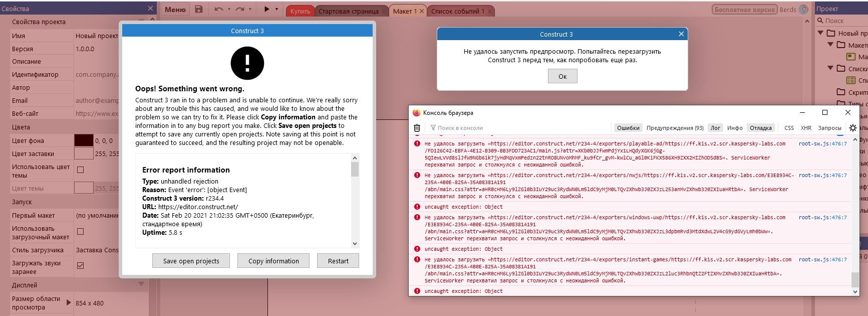Click Copy information button
Image resolution: width=868 pixels, height=316 pixels.
tap(273, 261)
